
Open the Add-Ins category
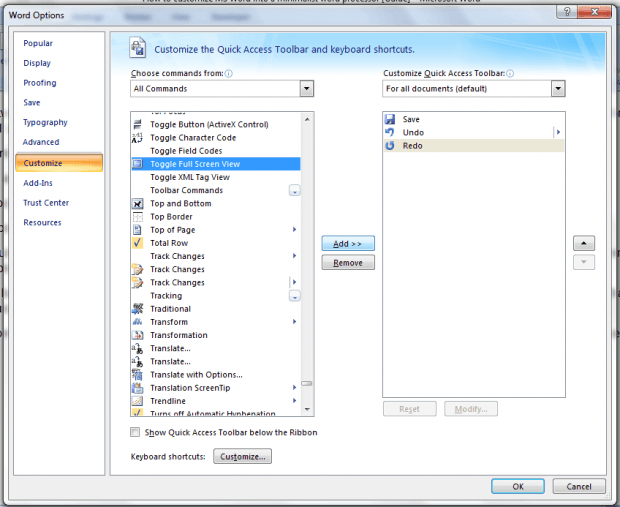[x=38, y=183]
